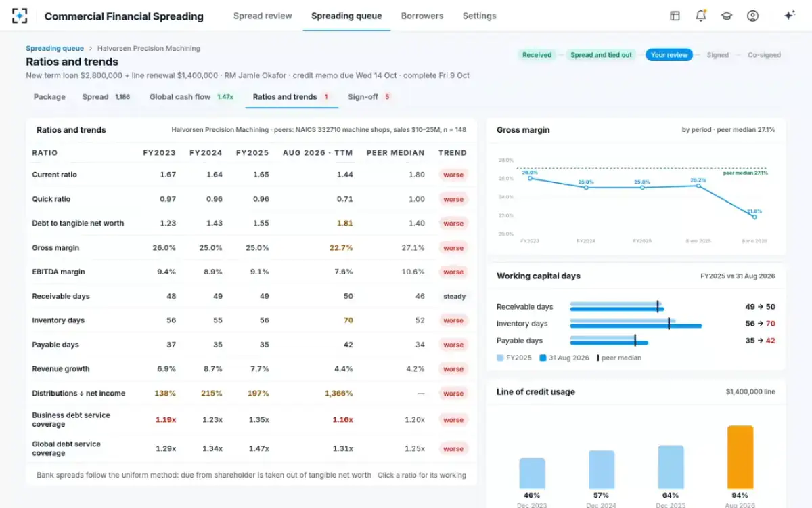
Task: Open the panel layout icon in header
Action: tap(675, 16)
